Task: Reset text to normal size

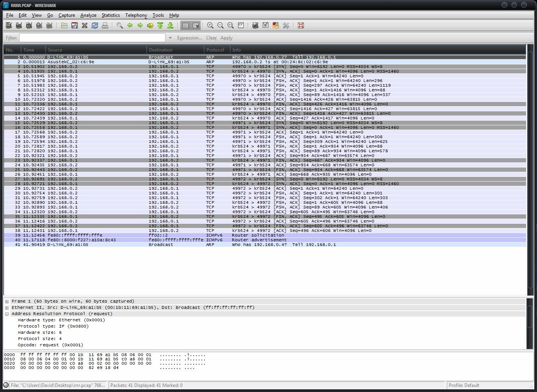Action: (x=231, y=25)
